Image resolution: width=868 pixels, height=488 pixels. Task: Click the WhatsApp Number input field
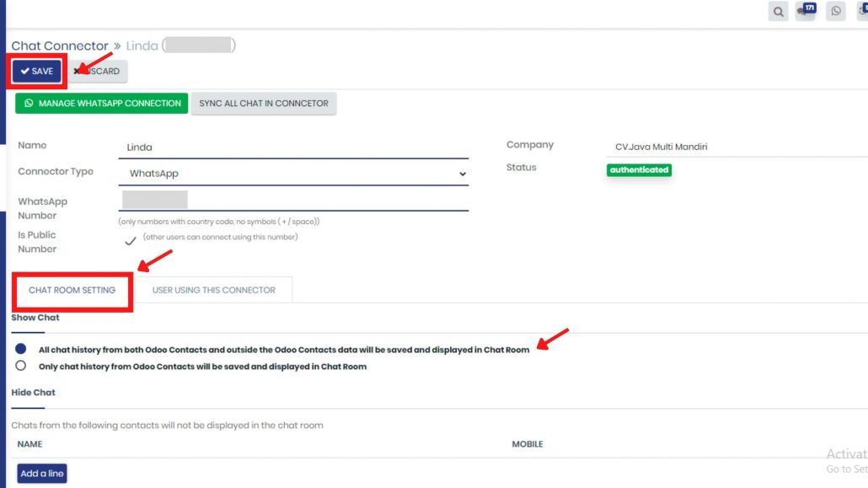pyautogui.click(x=293, y=200)
